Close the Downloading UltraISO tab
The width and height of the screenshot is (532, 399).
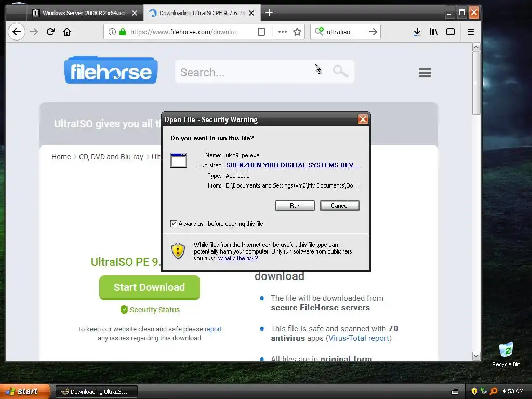[x=251, y=13]
